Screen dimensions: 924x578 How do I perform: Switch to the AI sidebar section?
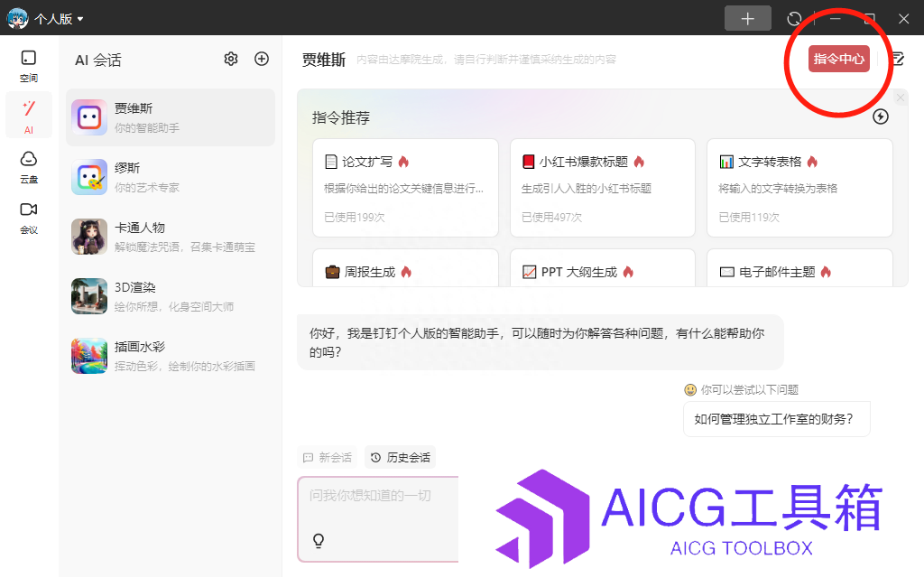[x=28, y=116]
